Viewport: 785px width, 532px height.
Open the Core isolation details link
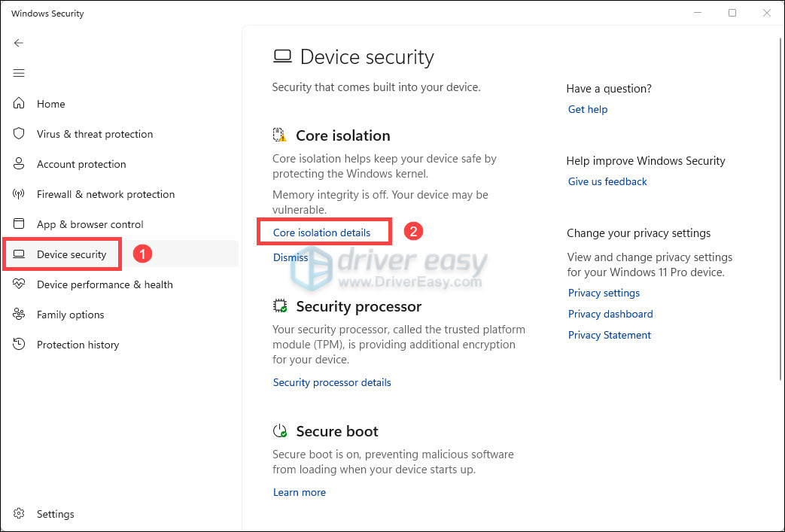click(321, 233)
